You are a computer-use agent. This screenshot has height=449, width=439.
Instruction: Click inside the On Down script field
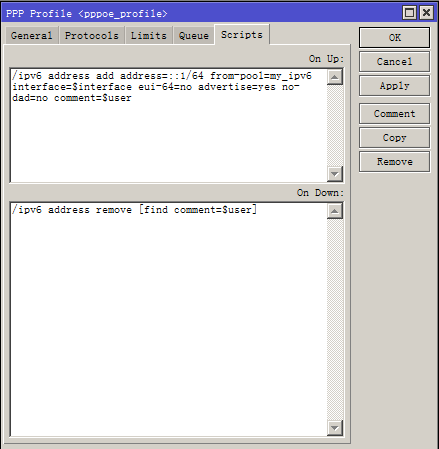pos(169,319)
